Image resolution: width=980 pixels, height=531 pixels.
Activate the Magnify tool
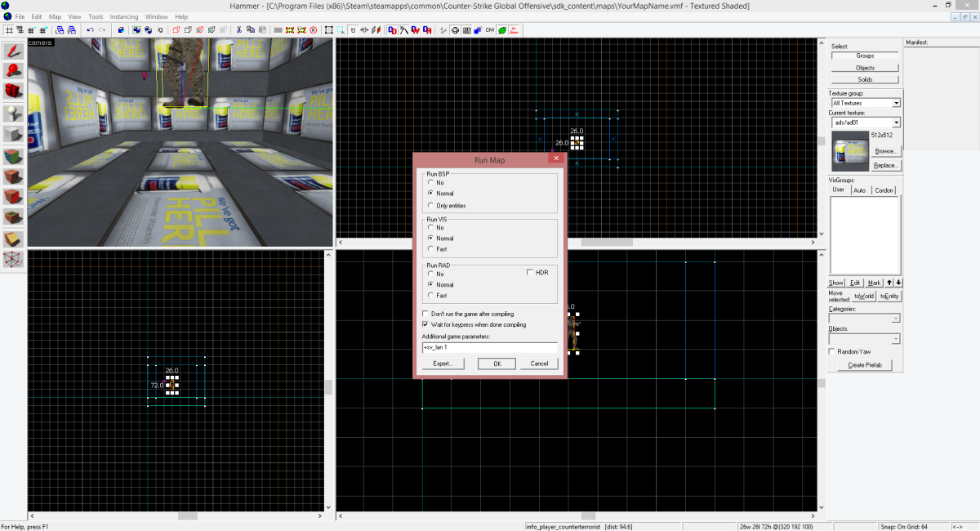pyautogui.click(x=13, y=70)
